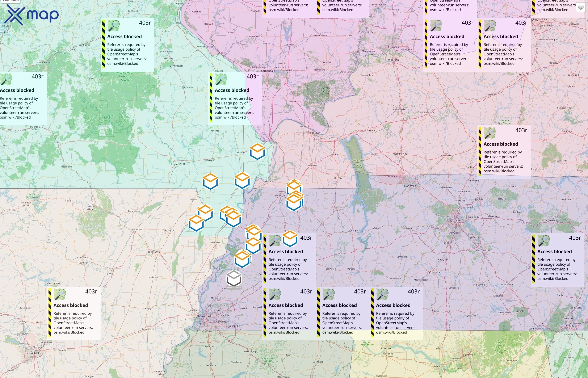Click the Clarksville city label

click(410, 186)
